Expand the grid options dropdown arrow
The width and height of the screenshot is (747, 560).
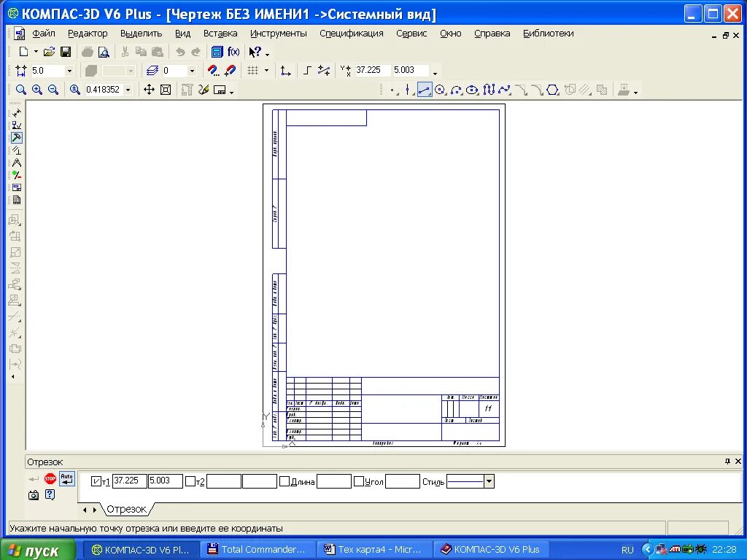click(x=266, y=71)
